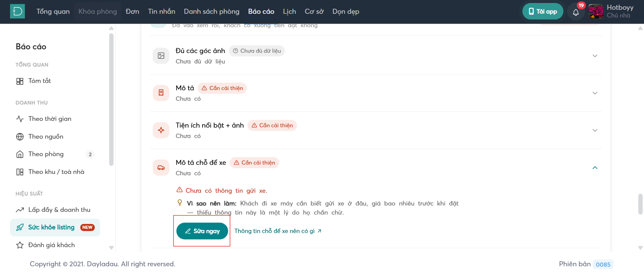This screenshot has height=276, width=644.
Task: Click the Theo phòng house icon
Action: point(20,154)
